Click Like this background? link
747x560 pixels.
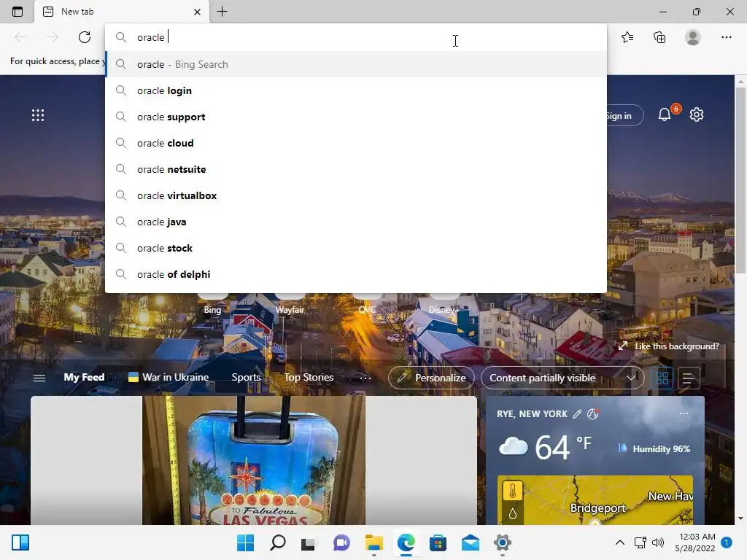point(669,346)
